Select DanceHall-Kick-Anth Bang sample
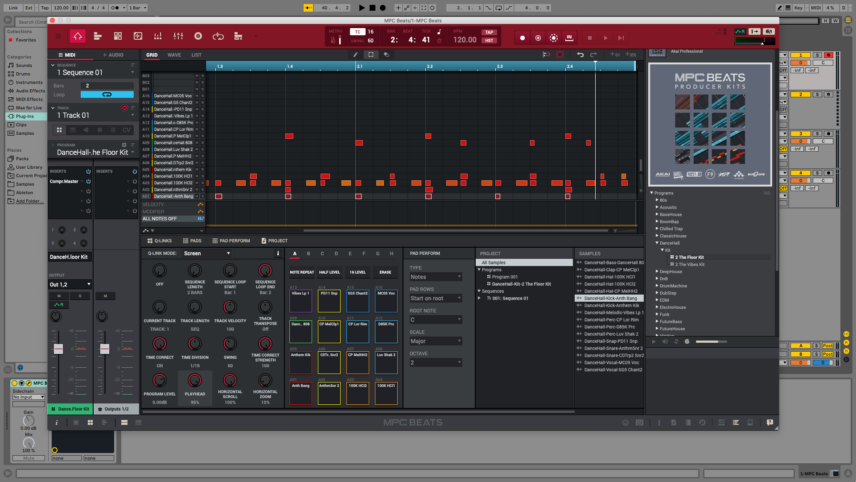 click(610, 299)
